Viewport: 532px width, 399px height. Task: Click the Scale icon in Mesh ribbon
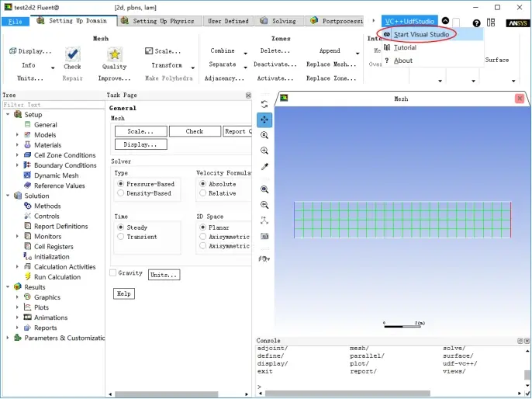pyautogui.click(x=149, y=51)
